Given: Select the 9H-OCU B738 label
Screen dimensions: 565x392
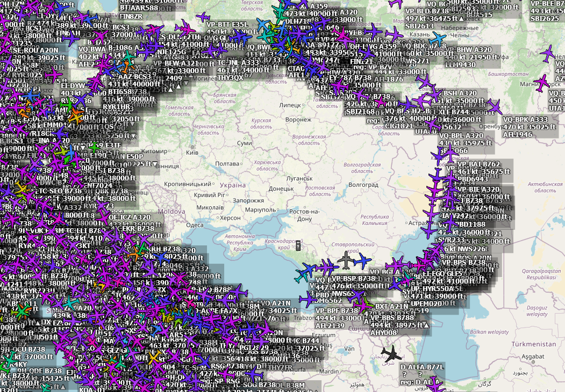Looking at the screenshot, I should [x=23, y=349].
